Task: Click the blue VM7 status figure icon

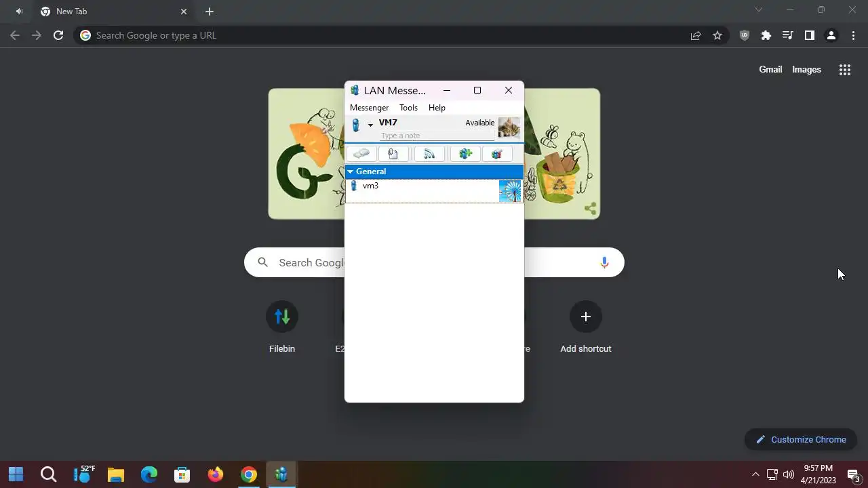Action: [355, 125]
